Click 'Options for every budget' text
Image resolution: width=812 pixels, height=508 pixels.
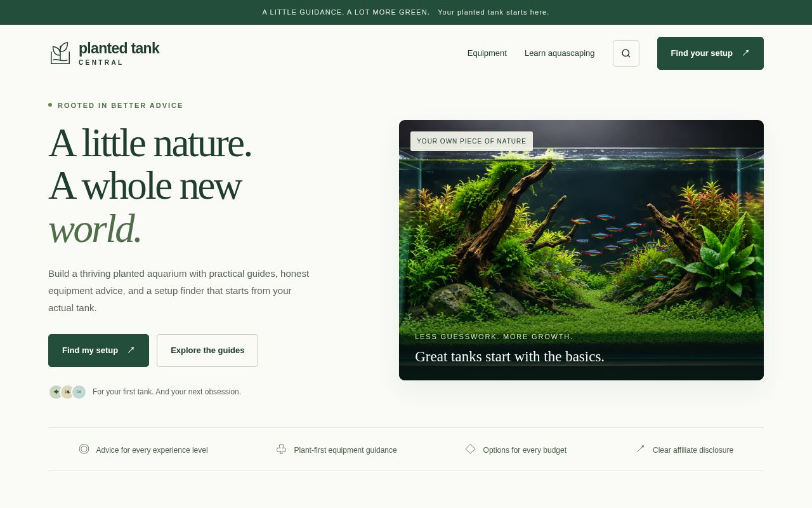click(x=525, y=450)
